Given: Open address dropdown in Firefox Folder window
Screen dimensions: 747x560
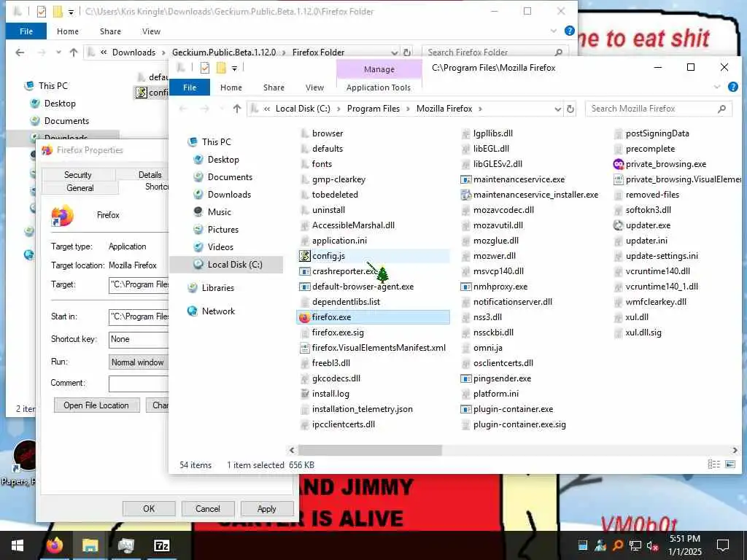Looking at the screenshot, I should click(x=395, y=52).
